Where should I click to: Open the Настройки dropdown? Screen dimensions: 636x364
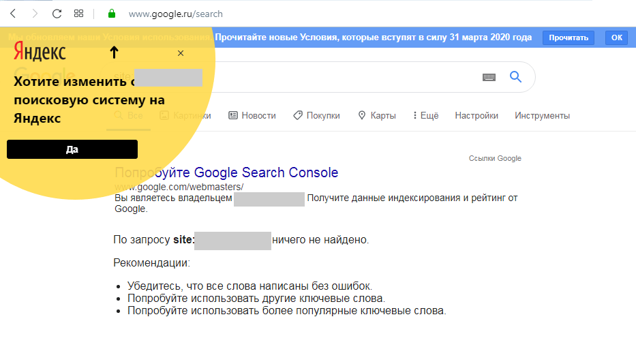pyautogui.click(x=476, y=116)
